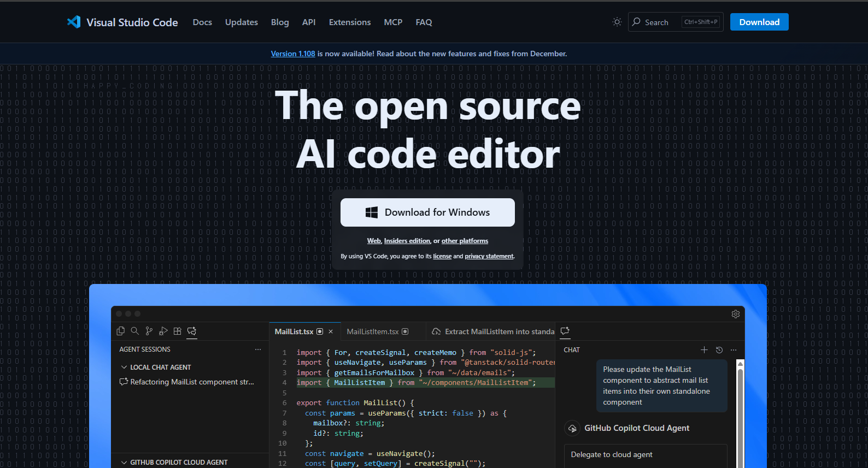The image size is (868, 468).
Task: Open the Version 1.108 release link
Action: tap(293, 54)
